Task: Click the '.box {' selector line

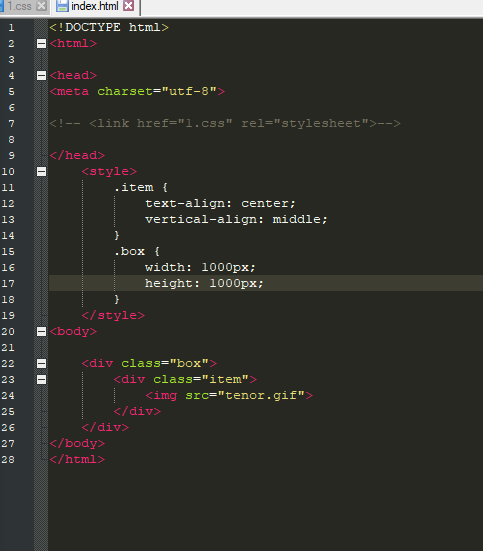Action: pos(137,252)
